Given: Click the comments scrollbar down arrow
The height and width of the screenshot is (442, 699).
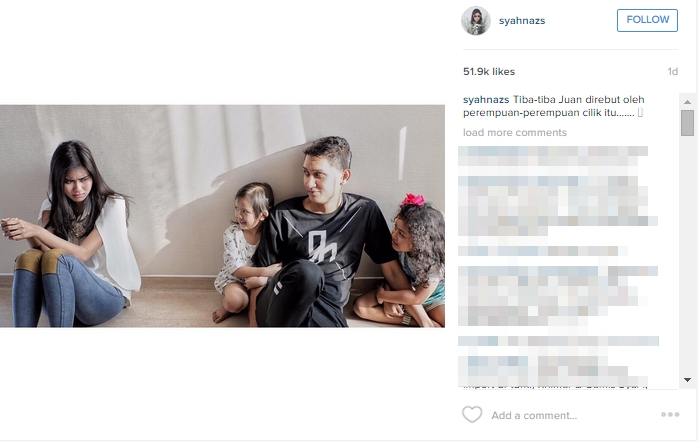Looking at the screenshot, I should pyautogui.click(x=687, y=380).
